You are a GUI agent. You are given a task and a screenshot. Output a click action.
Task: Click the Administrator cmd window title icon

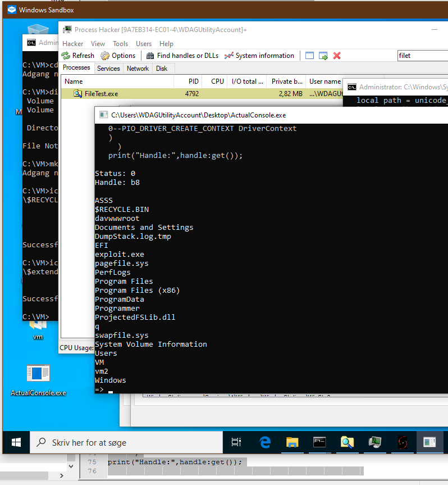(x=351, y=87)
